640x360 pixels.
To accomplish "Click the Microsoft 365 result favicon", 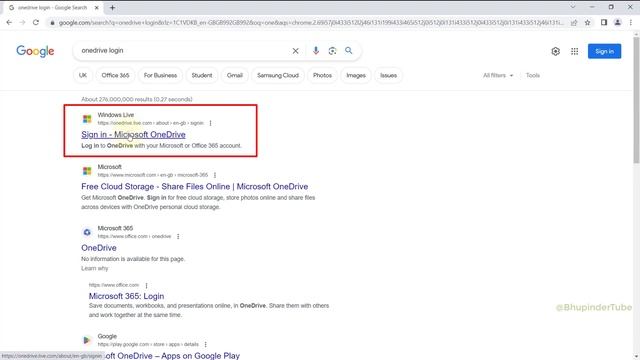I will click(87, 232).
